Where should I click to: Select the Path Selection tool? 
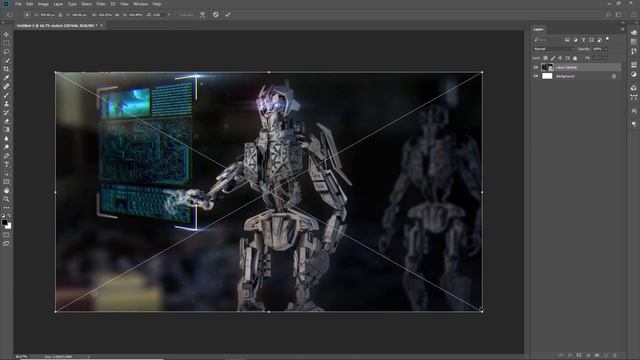pos(6,173)
